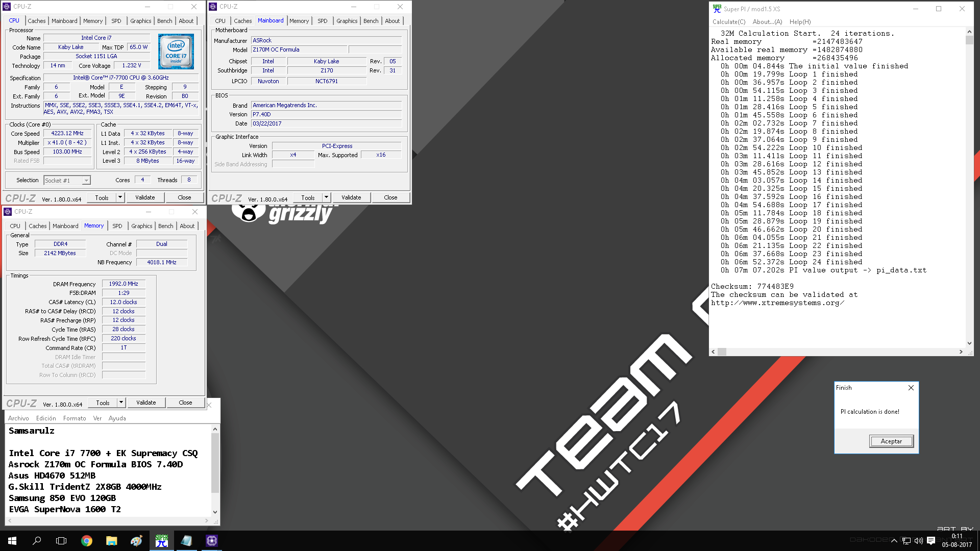Open Calculate(C) menu in Super PI

[x=729, y=22]
